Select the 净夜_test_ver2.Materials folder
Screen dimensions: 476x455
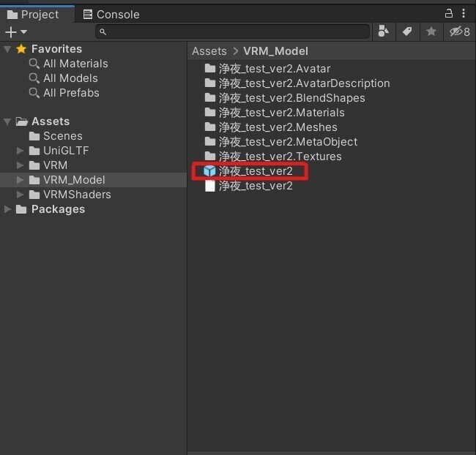[275, 113]
